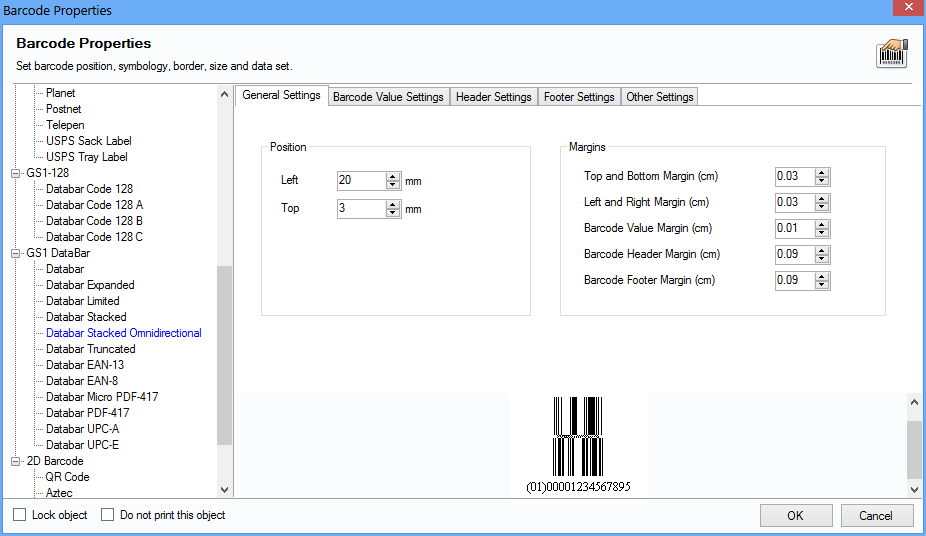Select Databar EAN-13
The image size is (926, 536).
tap(85, 365)
